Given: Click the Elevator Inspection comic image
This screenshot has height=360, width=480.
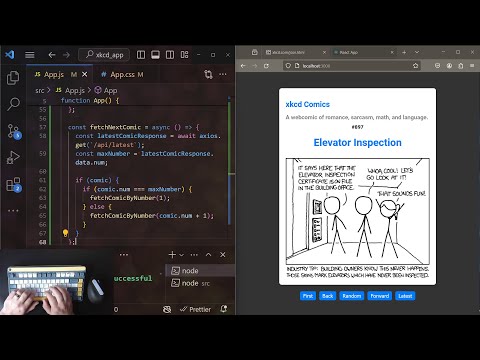Looking at the screenshot, I should point(357,218).
